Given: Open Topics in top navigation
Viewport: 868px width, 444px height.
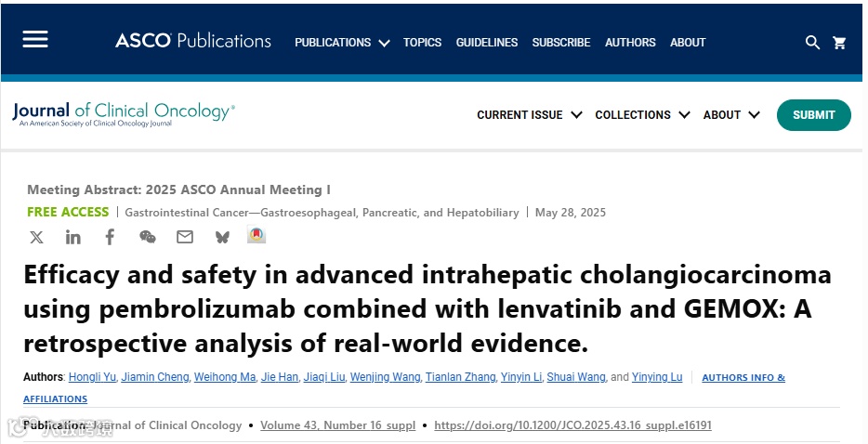Looking at the screenshot, I should pos(422,43).
